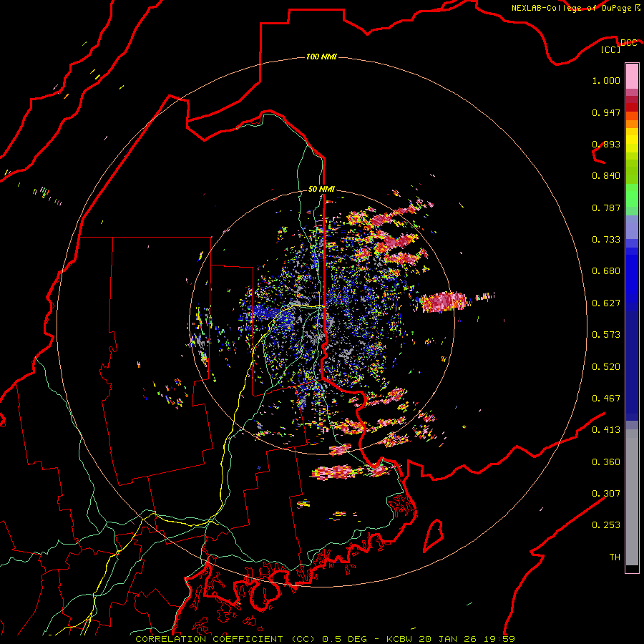Click the 0.893 scale value
The width and height of the screenshot is (644, 644).
pyautogui.click(x=606, y=144)
